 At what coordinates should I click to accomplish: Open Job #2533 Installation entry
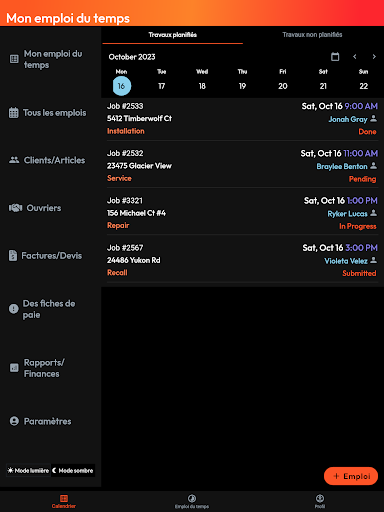coord(242,118)
